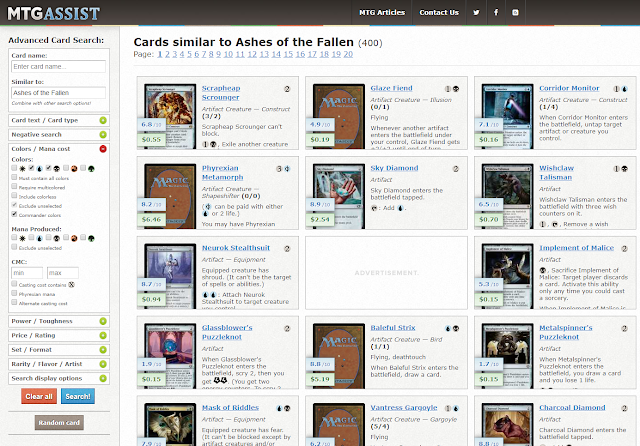The height and width of the screenshot is (446, 640).
Task: Toggle black color checkbox under Colors
Action: 49,168
